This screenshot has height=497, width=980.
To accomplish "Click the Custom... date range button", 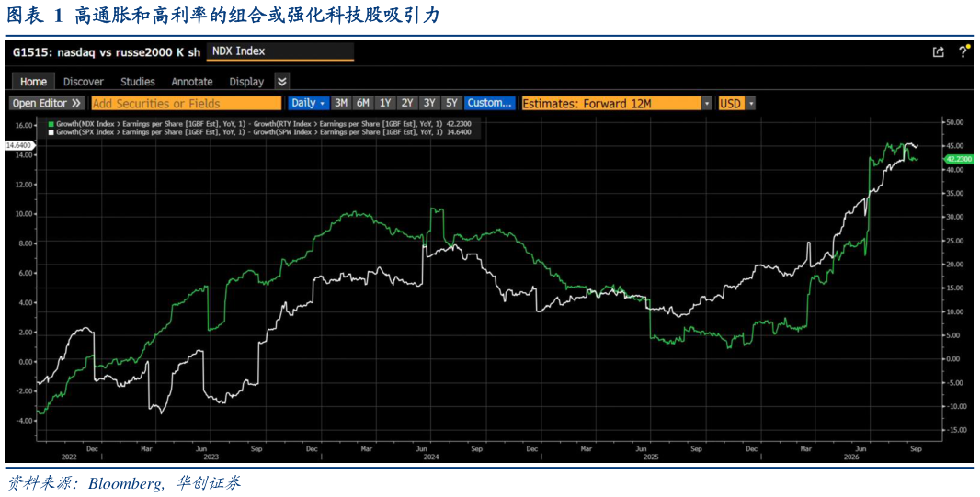I will 490,103.
